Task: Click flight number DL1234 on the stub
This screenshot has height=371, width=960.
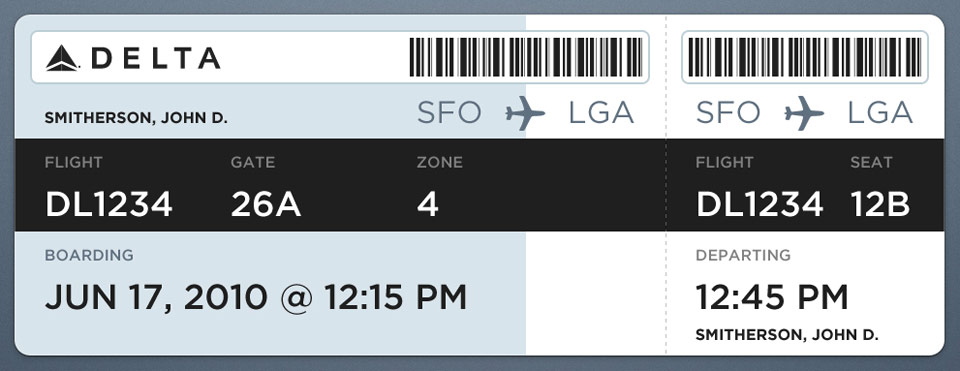Action: pyautogui.click(x=760, y=204)
